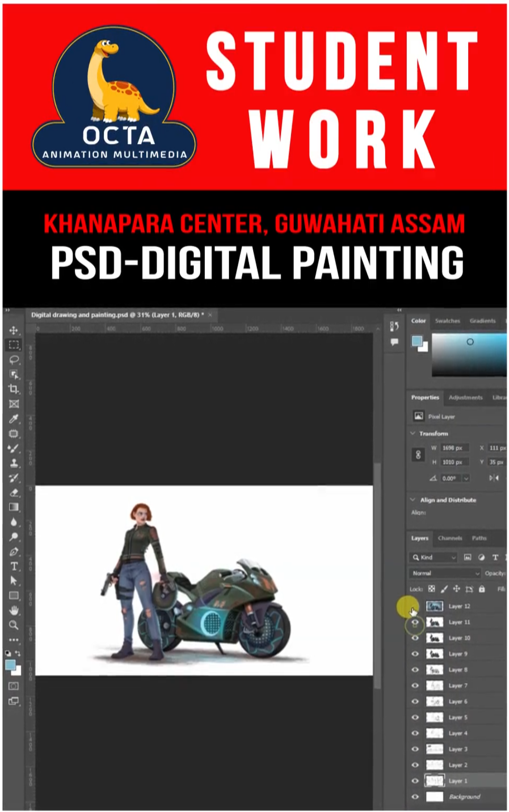Toggle visibility of Layer 4

415,733
